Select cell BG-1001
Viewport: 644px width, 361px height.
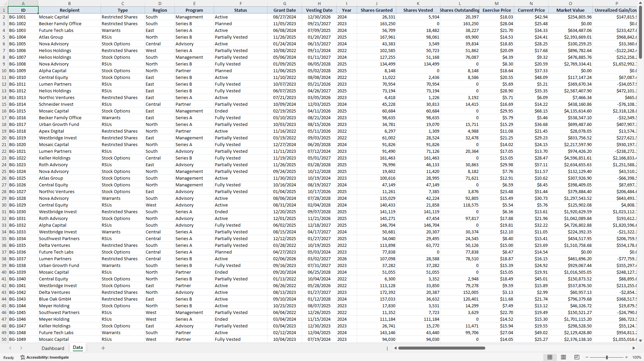tap(23, 17)
